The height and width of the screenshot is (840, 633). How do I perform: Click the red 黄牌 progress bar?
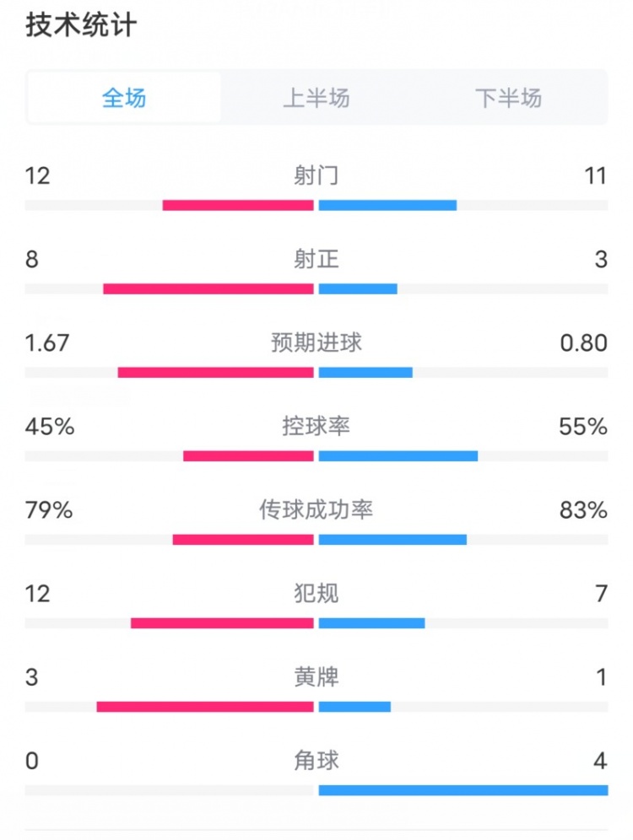point(205,707)
